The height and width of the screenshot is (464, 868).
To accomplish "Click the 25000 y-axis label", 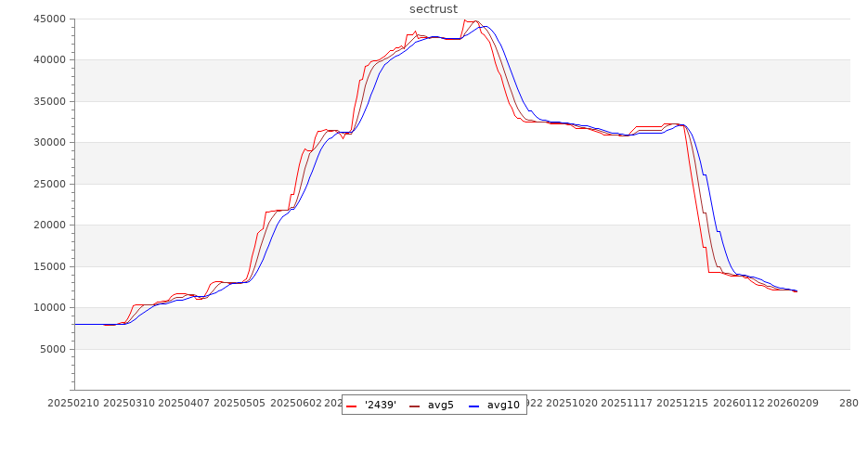I will 48,184.
